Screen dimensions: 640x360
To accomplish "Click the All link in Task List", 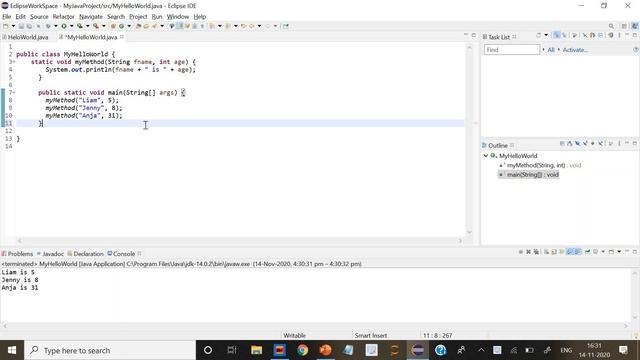I will point(551,50).
